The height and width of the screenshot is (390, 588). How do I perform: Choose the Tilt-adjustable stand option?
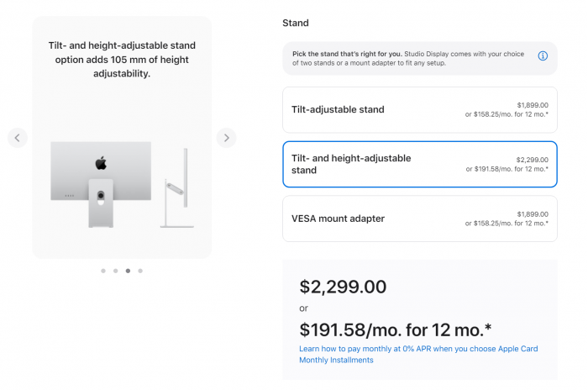(419, 109)
